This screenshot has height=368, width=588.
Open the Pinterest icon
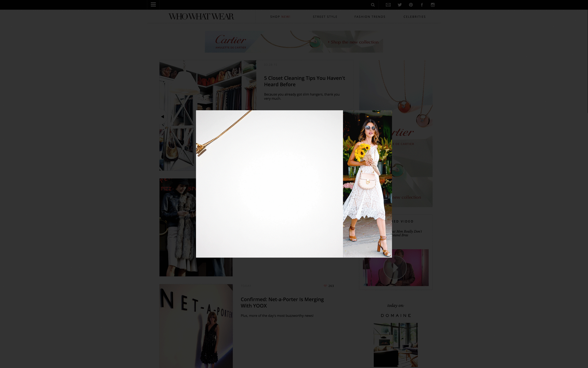coord(411,5)
